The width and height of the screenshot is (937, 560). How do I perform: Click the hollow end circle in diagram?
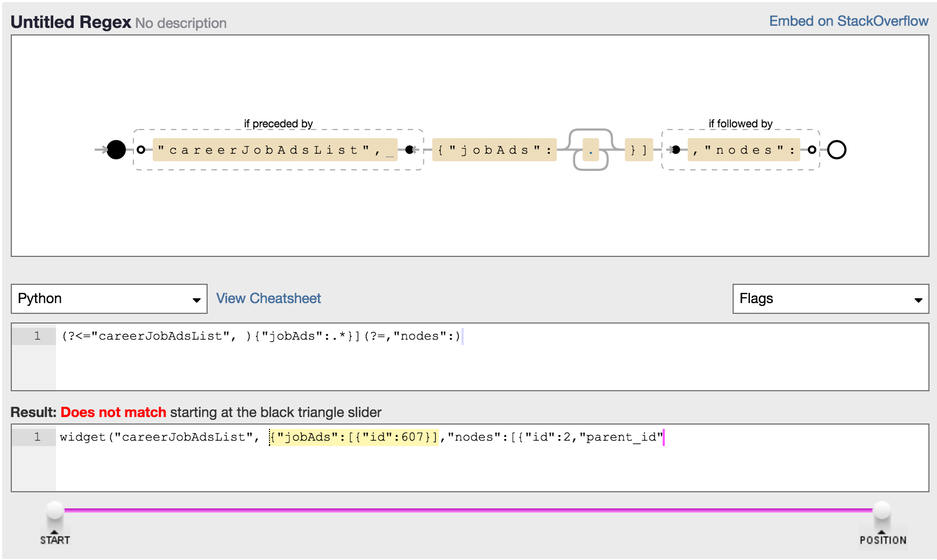coord(836,149)
